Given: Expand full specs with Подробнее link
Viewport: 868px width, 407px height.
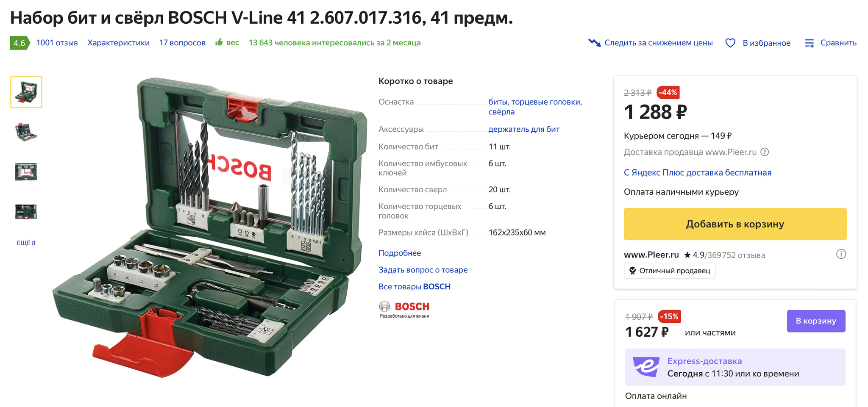Looking at the screenshot, I should (400, 253).
